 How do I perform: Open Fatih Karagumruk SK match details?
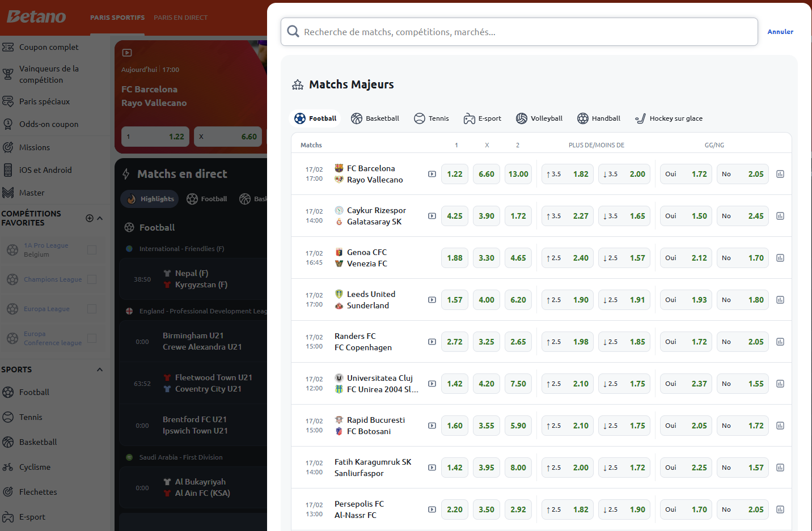point(373,468)
